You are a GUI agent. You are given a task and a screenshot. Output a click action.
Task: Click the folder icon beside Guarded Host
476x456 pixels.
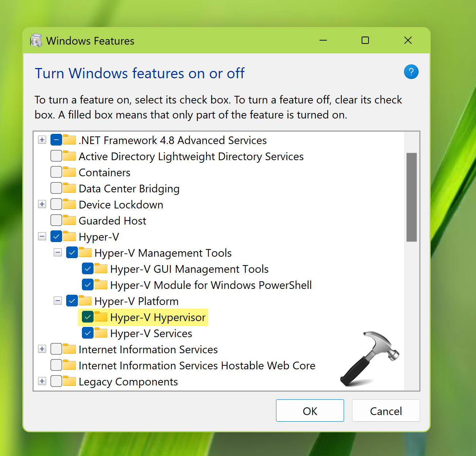69,220
